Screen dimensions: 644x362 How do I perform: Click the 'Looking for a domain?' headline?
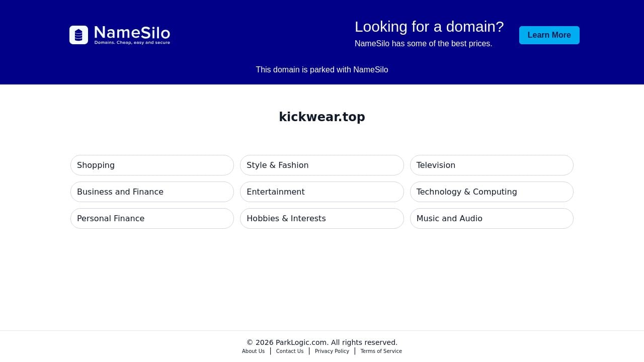[x=429, y=26]
